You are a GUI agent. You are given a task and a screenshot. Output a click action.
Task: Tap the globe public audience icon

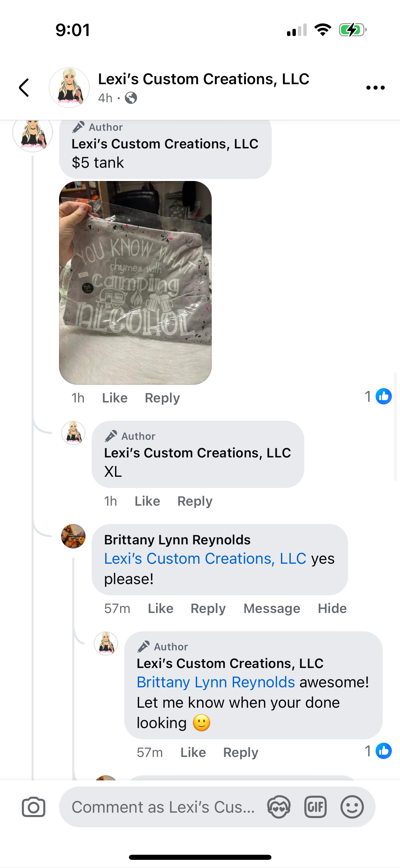131,98
